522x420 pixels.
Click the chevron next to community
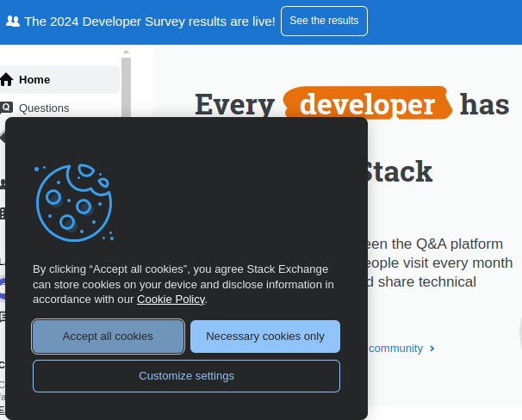point(432,349)
